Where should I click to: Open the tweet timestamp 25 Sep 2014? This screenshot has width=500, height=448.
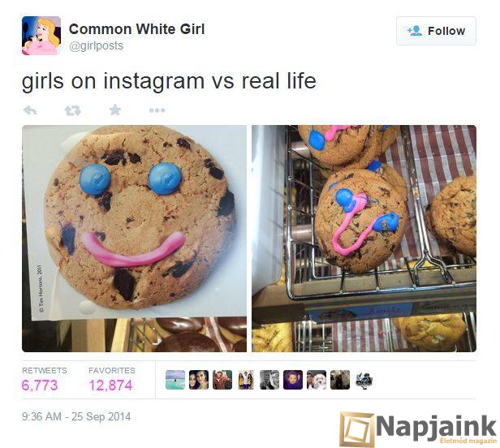click(x=76, y=416)
